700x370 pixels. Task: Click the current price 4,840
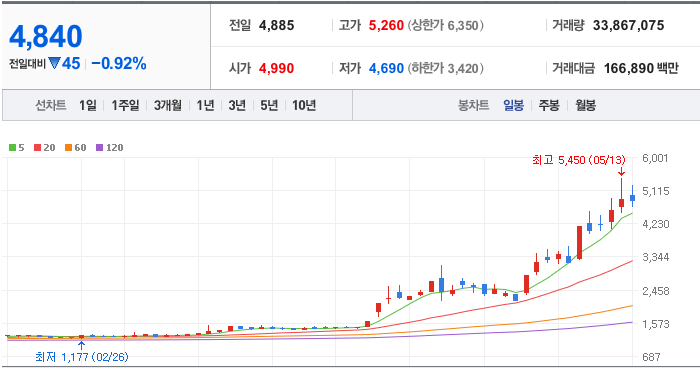pos(46,36)
